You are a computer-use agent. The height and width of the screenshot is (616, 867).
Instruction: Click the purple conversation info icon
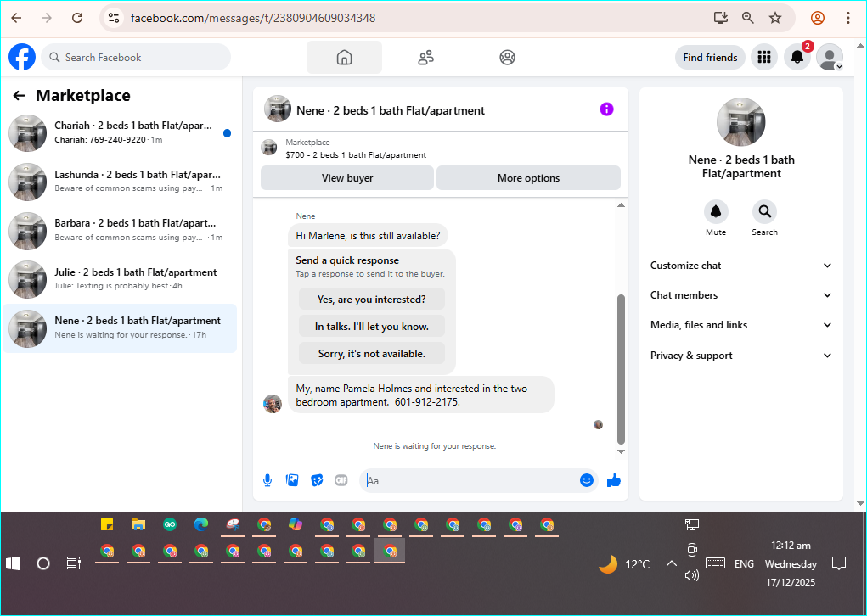pyautogui.click(x=606, y=109)
